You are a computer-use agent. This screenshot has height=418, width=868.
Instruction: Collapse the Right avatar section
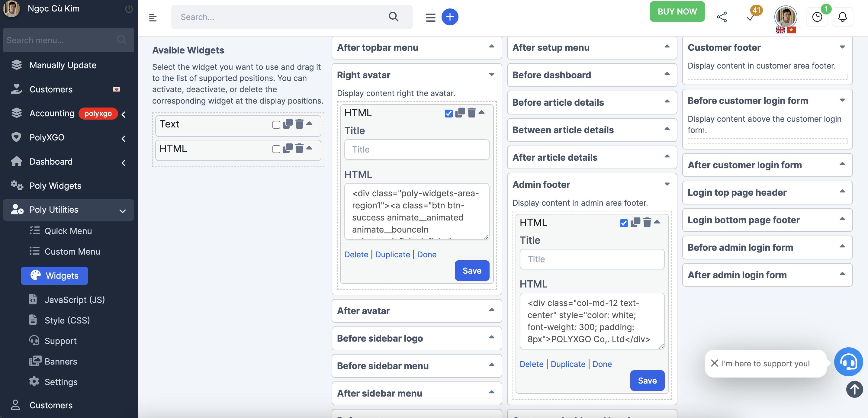491,74
